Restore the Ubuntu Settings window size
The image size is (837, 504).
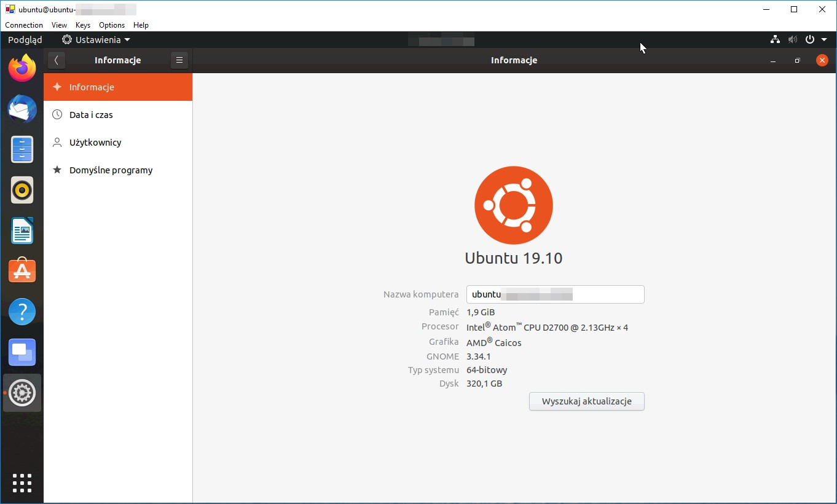pyautogui.click(x=797, y=60)
